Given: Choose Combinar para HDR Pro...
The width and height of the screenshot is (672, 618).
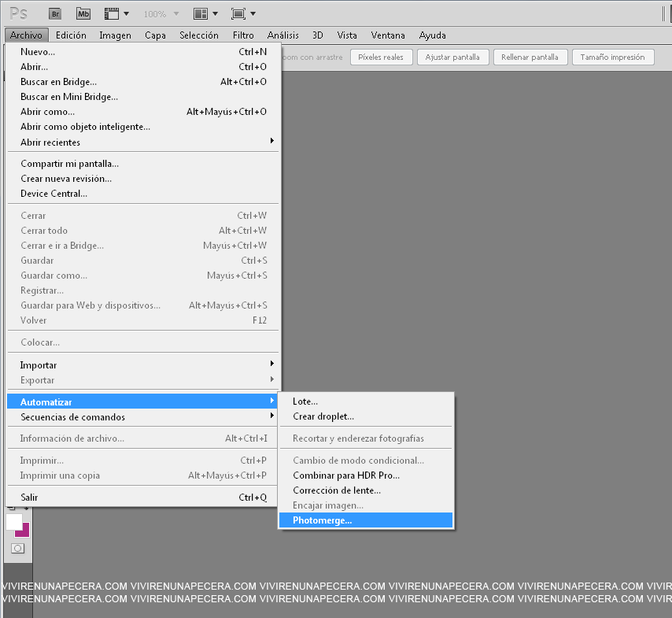Looking at the screenshot, I should pyautogui.click(x=346, y=476).
